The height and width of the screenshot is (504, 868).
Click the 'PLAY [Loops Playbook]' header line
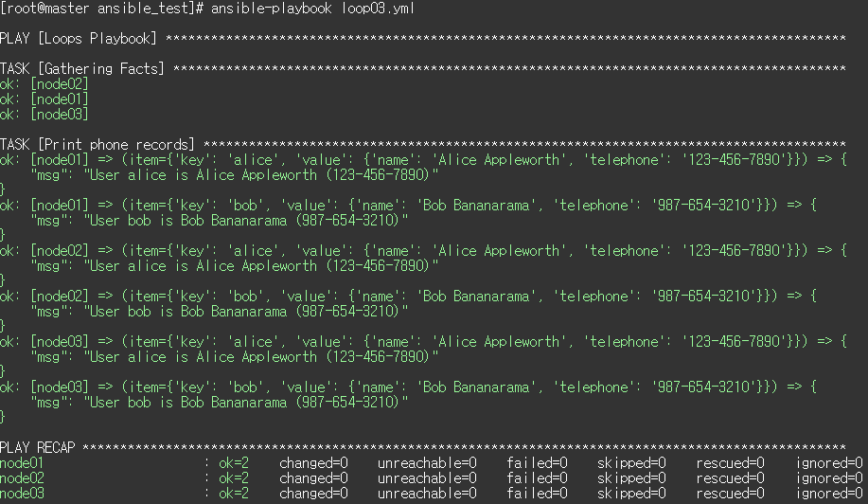pos(423,38)
